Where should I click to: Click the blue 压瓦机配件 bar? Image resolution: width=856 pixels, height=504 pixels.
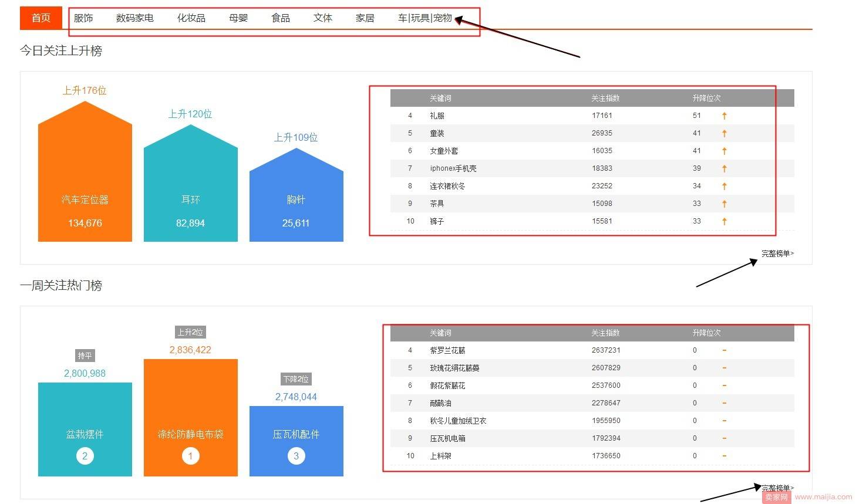[296, 441]
